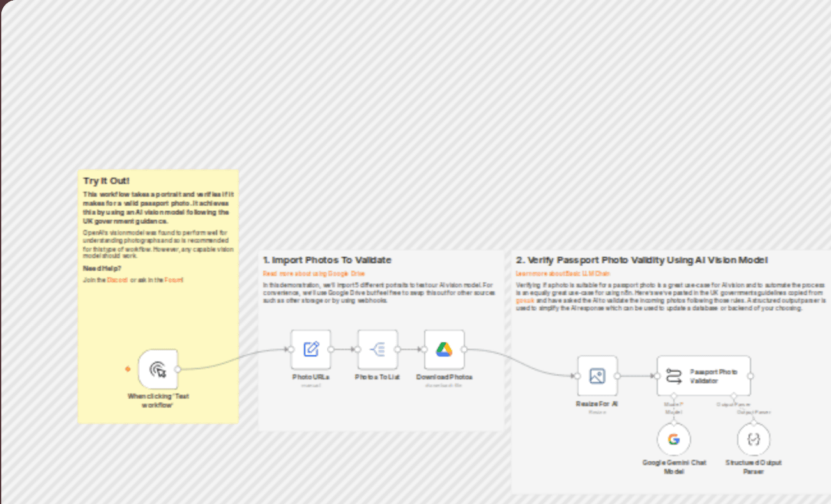Open the Photos To List split node icon

(377, 349)
